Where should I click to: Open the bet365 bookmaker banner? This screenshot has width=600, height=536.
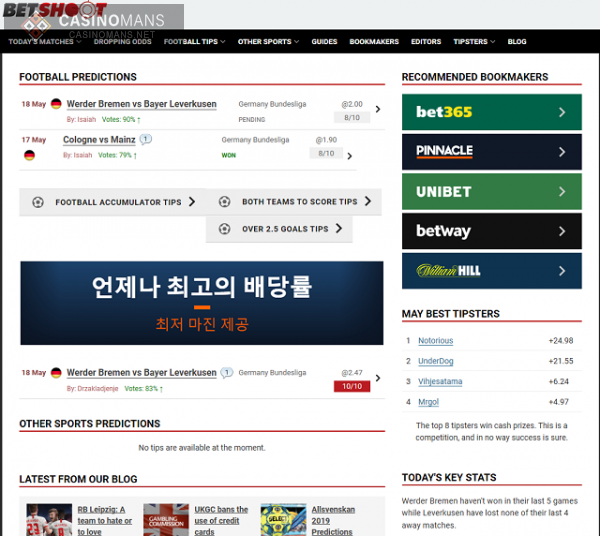492,112
